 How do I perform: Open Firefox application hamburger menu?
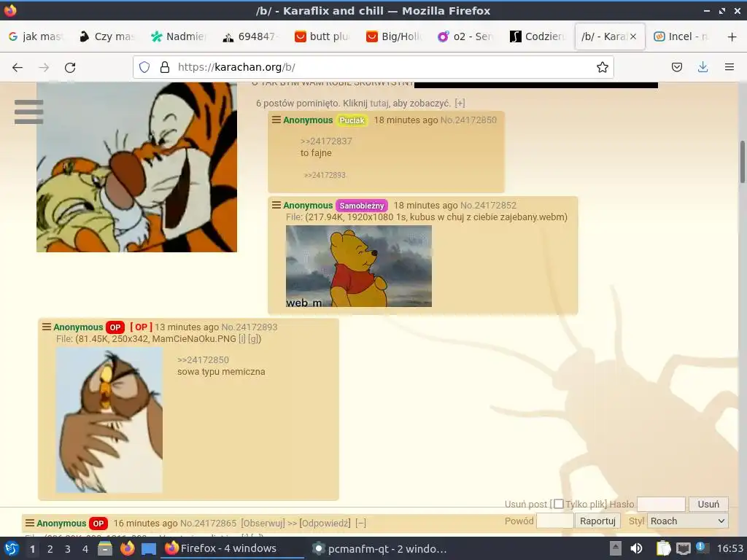coord(729,67)
